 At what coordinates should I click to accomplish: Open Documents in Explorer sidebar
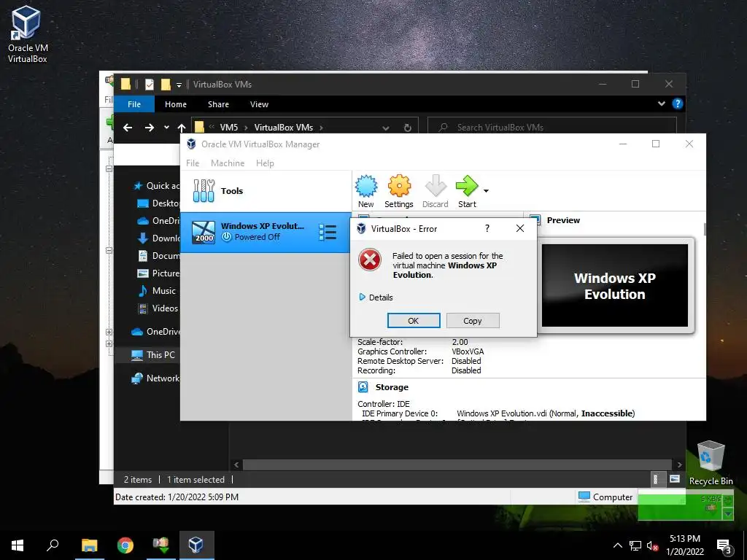coord(158,256)
